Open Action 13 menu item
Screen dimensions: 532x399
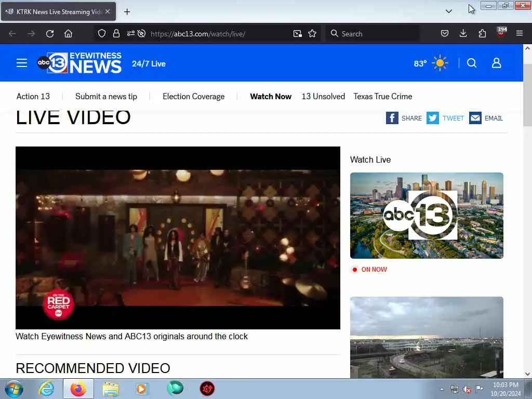point(33,96)
